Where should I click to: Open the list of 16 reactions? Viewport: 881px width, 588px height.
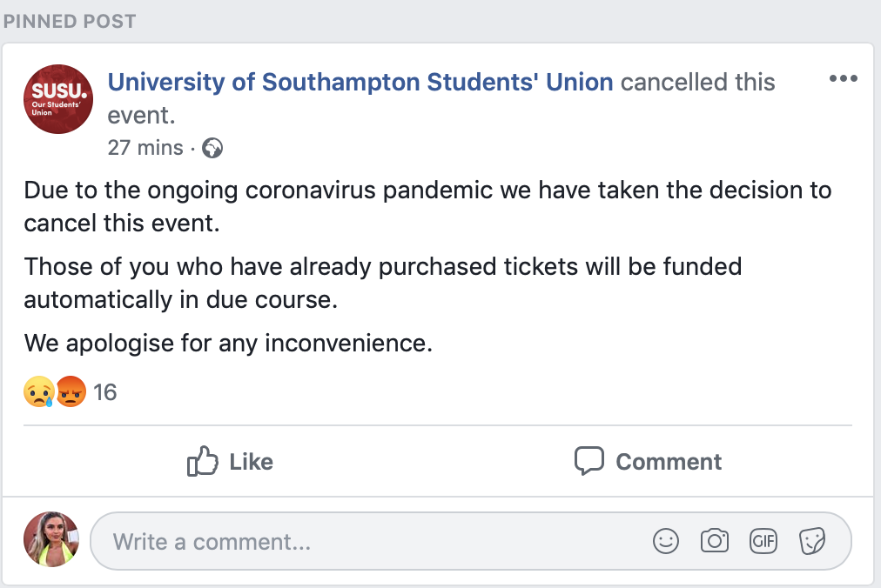click(105, 392)
